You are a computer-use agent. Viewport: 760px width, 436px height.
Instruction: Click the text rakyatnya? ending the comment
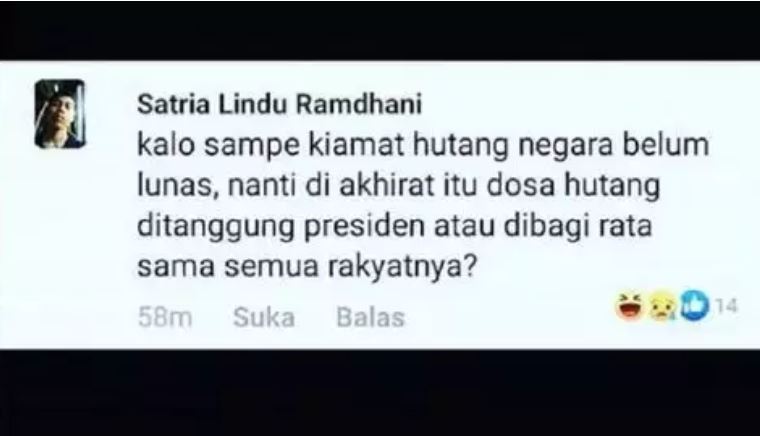pyautogui.click(x=403, y=268)
